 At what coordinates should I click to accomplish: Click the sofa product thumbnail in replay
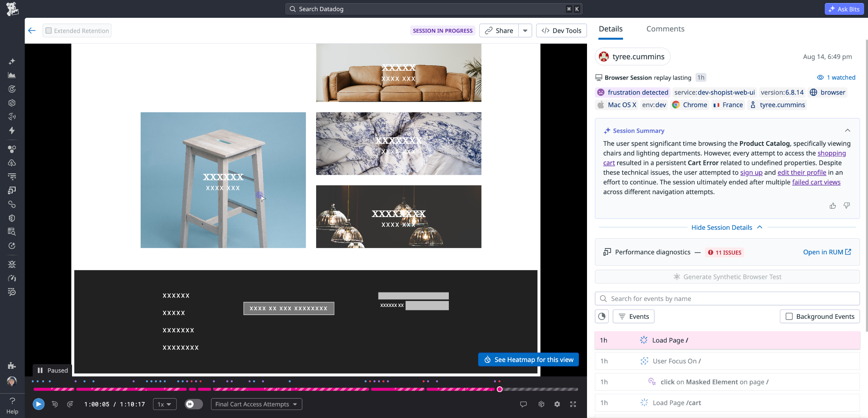[398, 72]
